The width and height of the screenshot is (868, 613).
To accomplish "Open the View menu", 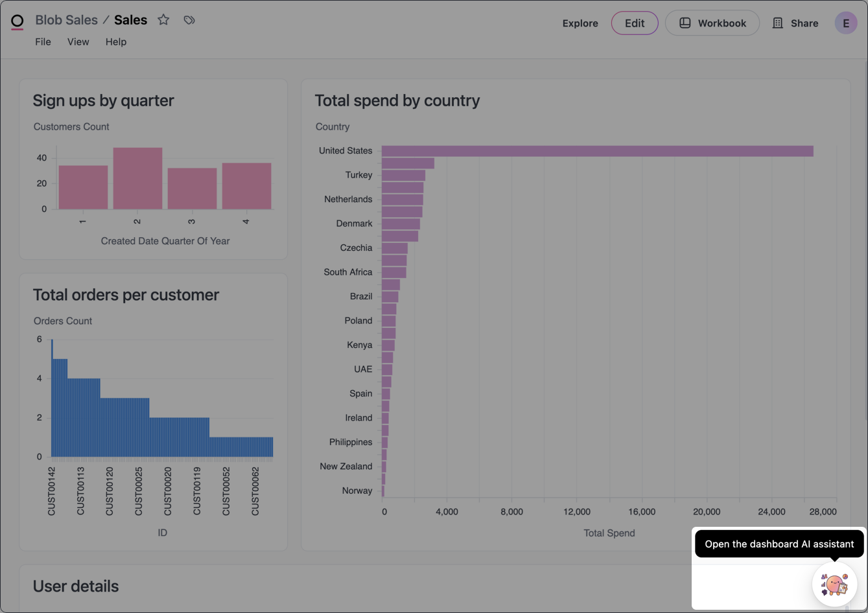I will click(78, 42).
